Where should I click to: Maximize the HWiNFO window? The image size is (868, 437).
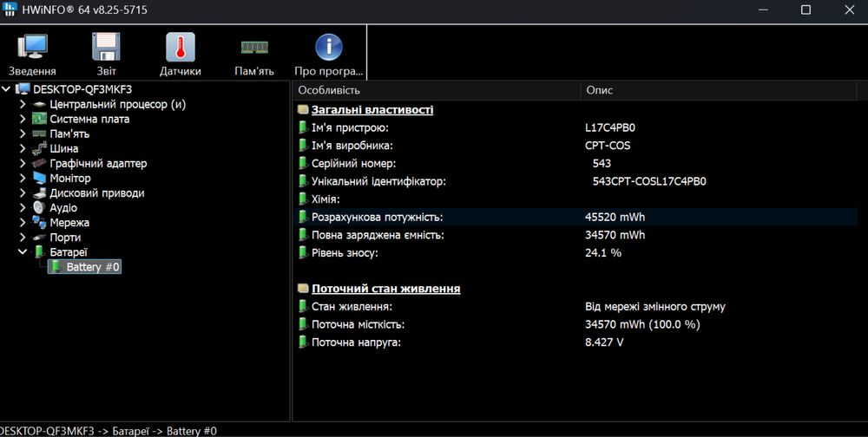point(806,10)
